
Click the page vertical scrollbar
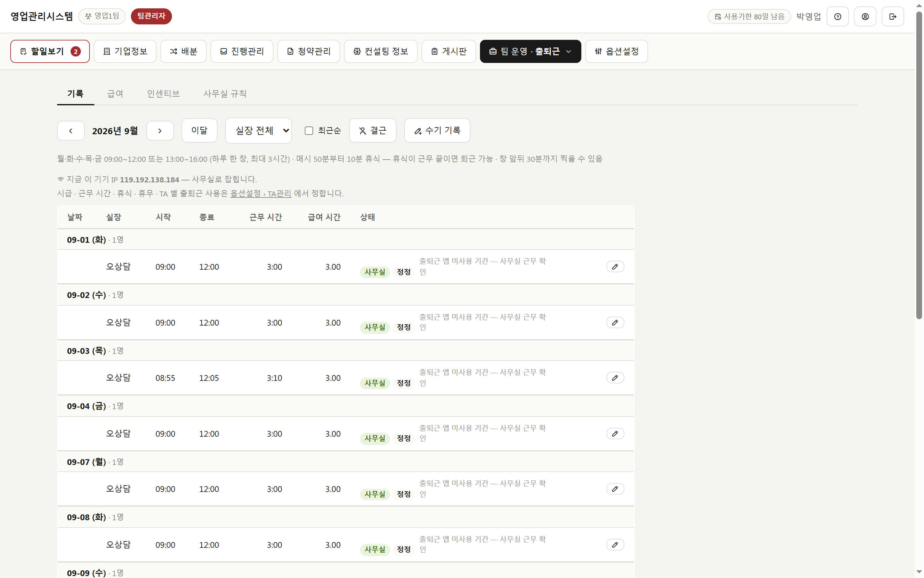[x=920, y=164]
